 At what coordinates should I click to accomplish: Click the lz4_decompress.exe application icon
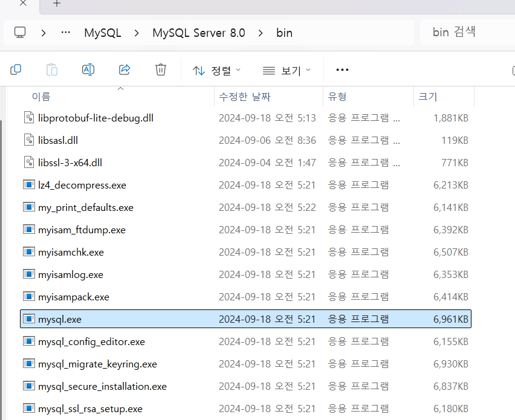click(x=29, y=184)
